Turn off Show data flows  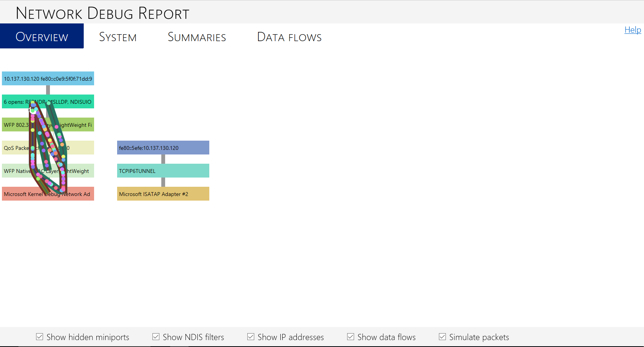[x=350, y=337]
